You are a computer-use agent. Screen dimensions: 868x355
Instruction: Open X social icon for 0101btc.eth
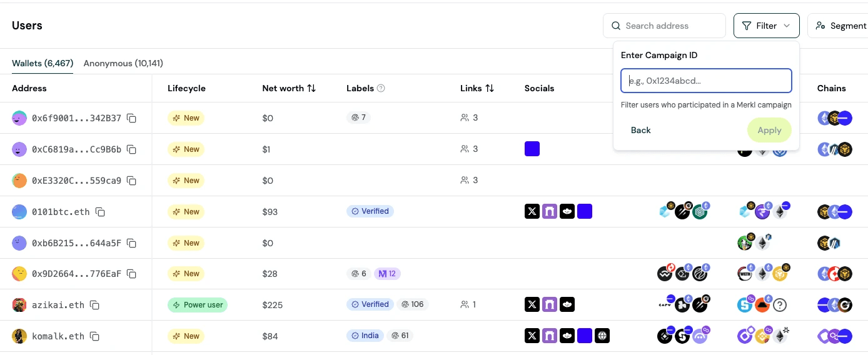532,211
